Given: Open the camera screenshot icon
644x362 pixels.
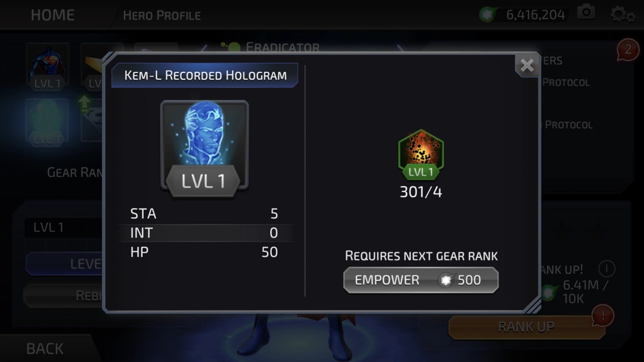Looking at the screenshot, I should (586, 13).
